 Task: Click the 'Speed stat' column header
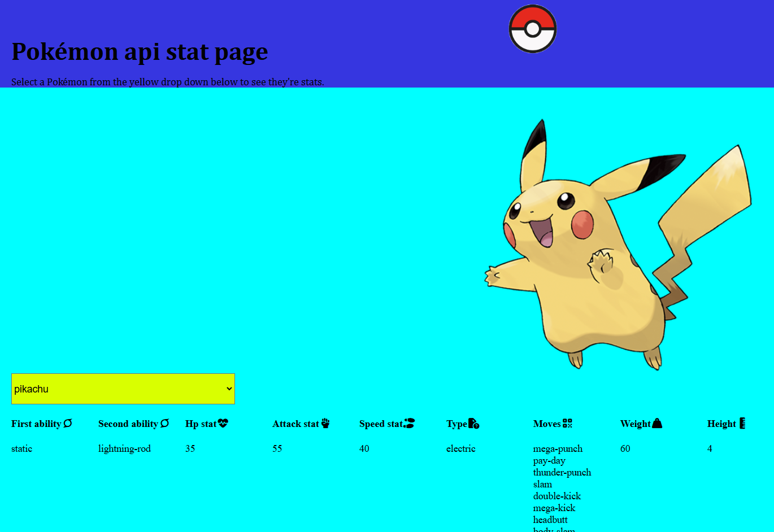381,424
